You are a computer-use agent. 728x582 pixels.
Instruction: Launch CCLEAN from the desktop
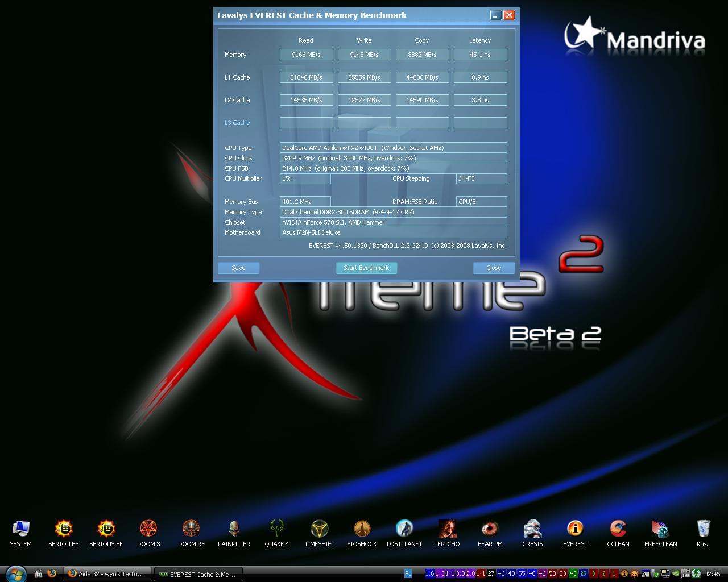click(x=618, y=533)
